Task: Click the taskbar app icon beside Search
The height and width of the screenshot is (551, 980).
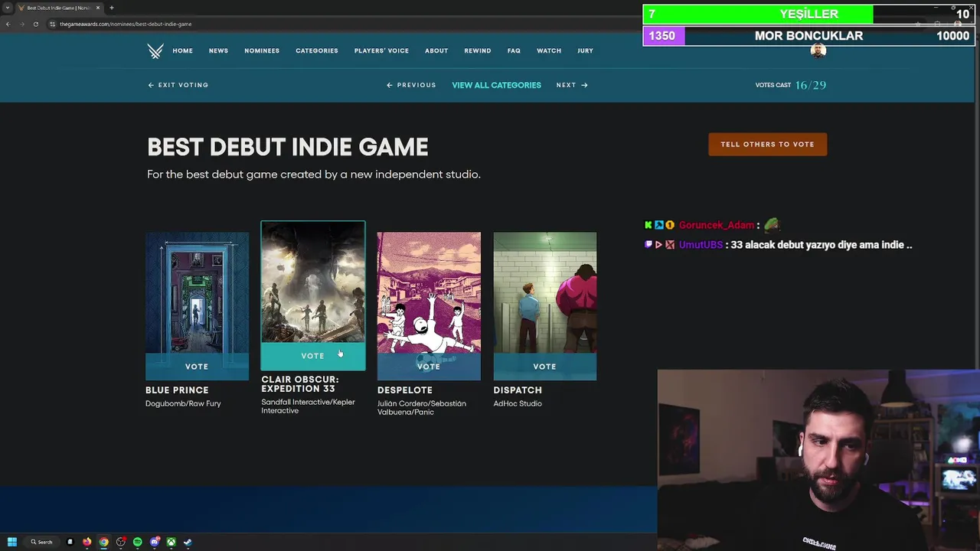Action: (x=70, y=542)
